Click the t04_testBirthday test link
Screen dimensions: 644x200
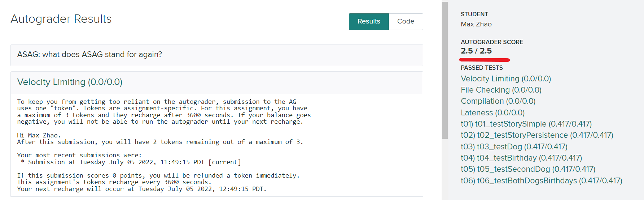tap(521, 158)
